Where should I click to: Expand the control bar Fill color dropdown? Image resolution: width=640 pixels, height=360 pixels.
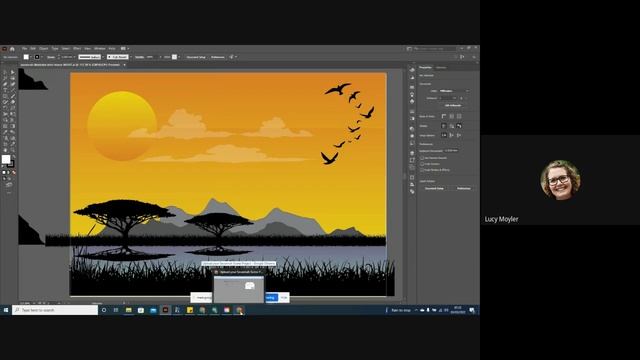pyautogui.click(x=31, y=57)
